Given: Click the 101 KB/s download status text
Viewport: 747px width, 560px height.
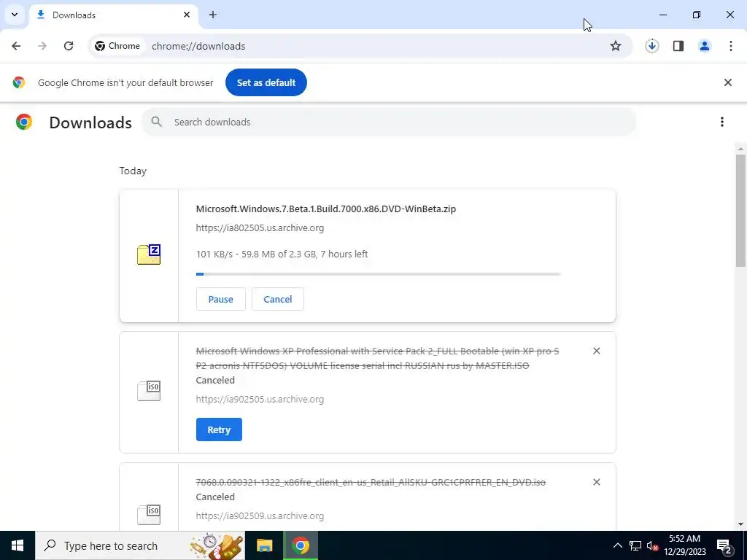Looking at the screenshot, I should (282, 254).
